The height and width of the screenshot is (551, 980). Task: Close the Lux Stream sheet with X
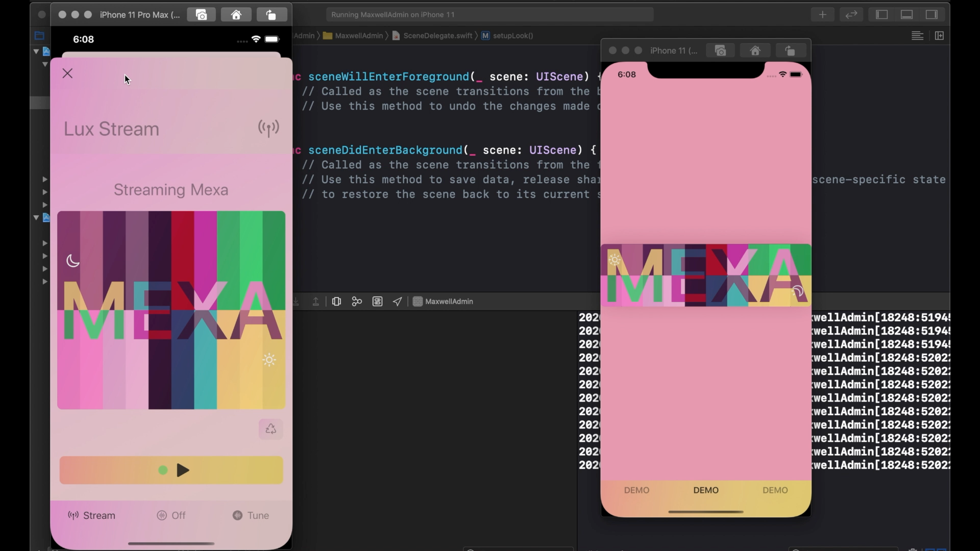coord(67,73)
